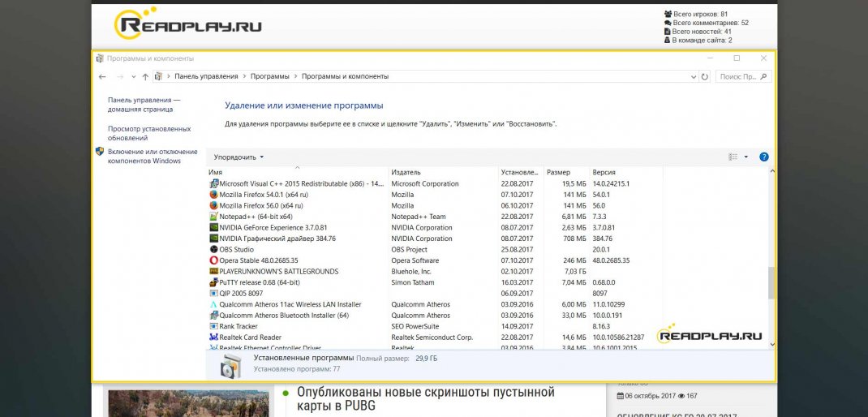Viewport: 868px width, 417px height.
Task: Click publisher Realtek Semiconduct Corp.
Action: click(x=432, y=337)
